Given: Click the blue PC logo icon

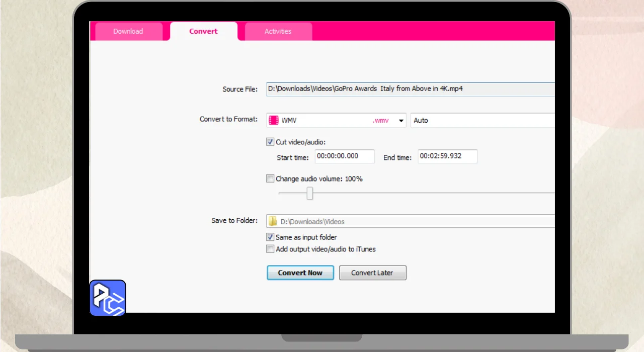Looking at the screenshot, I should coord(108,298).
